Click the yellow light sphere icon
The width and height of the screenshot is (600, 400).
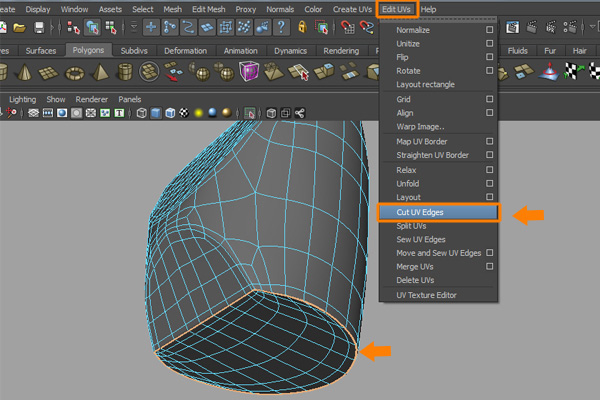199,113
